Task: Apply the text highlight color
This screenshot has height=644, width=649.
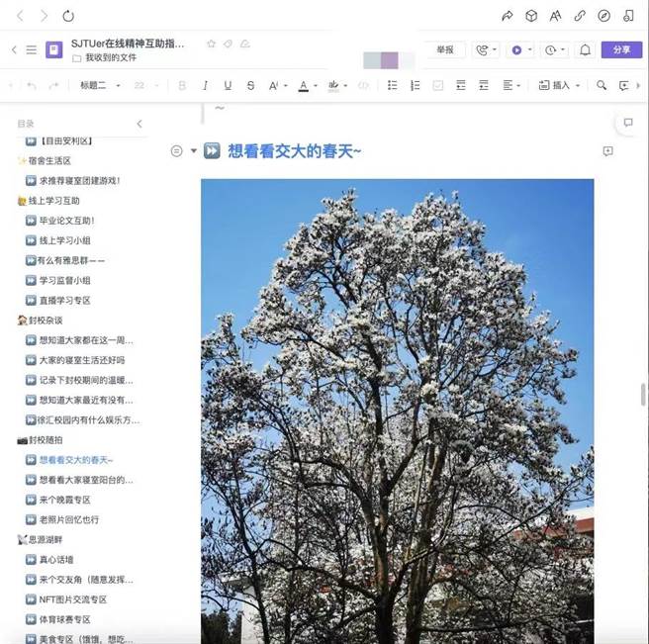Action: click(x=333, y=86)
